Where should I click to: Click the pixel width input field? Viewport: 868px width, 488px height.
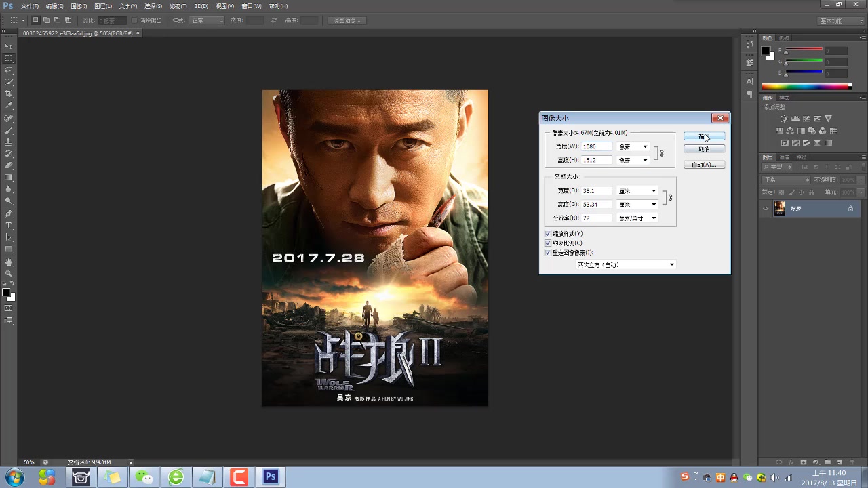597,146
